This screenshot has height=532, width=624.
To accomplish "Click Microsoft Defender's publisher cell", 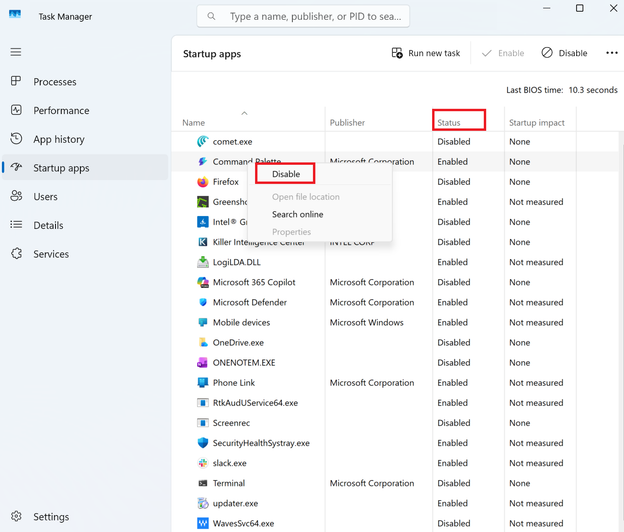I will 372,302.
